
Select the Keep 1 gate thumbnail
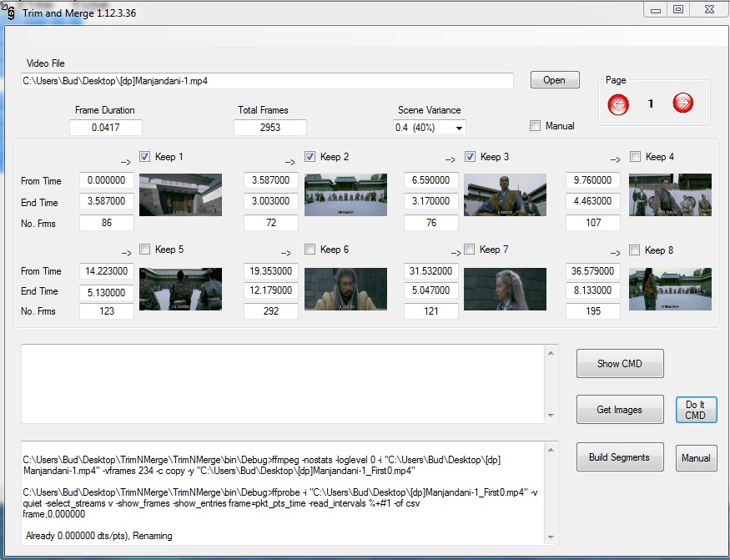click(181, 194)
